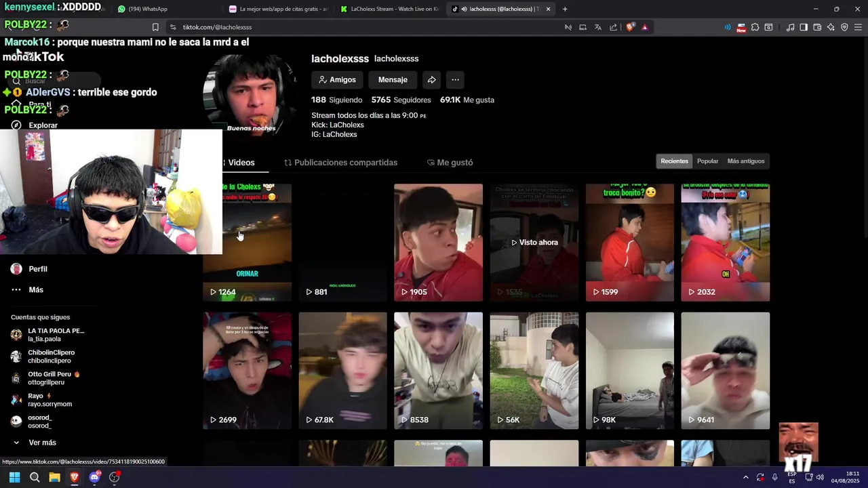Sort videos by Más antiguos
This screenshot has width=868, height=488.
[745, 161]
